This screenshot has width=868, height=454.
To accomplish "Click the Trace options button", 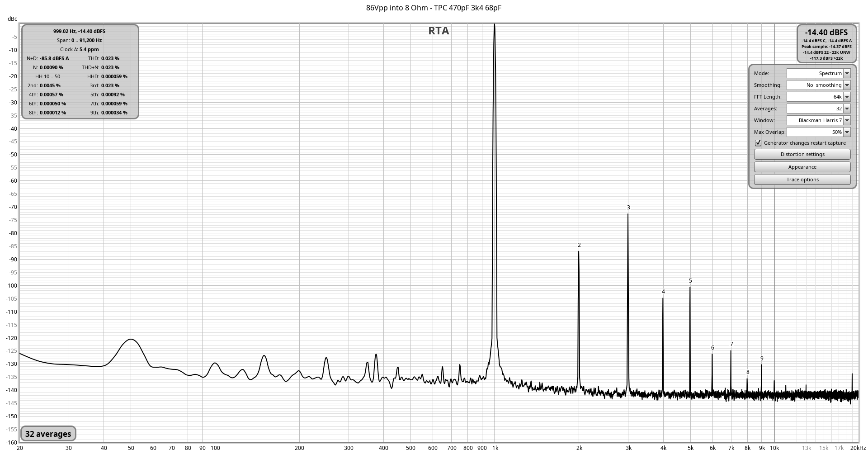I will pyautogui.click(x=802, y=180).
